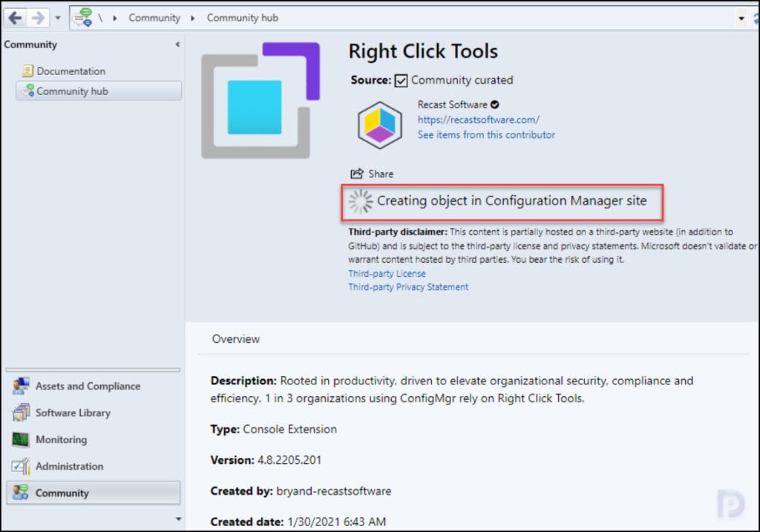The height and width of the screenshot is (532, 760).
Task: Go back with the back arrow button
Action: point(16,18)
